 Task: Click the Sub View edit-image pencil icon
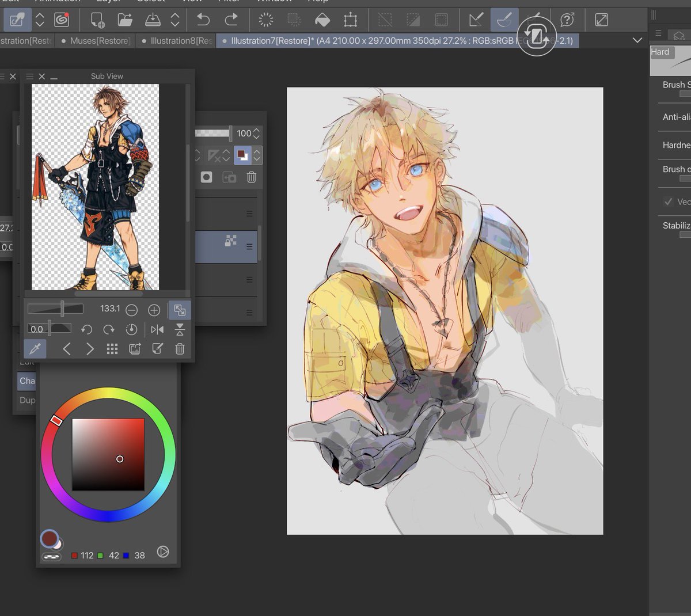tap(157, 349)
